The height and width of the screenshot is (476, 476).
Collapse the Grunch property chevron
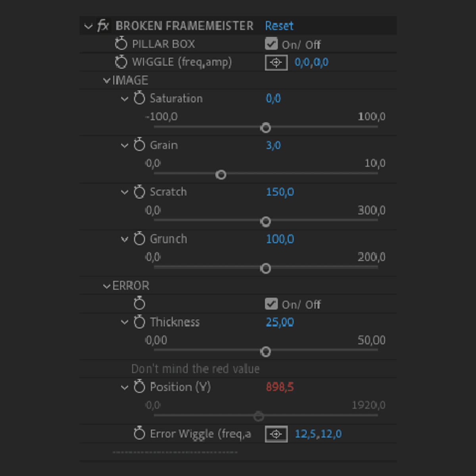pyautogui.click(x=125, y=239)
